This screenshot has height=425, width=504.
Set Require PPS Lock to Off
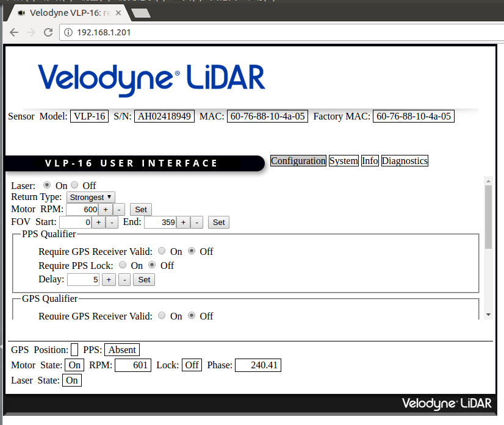[152, 265]
